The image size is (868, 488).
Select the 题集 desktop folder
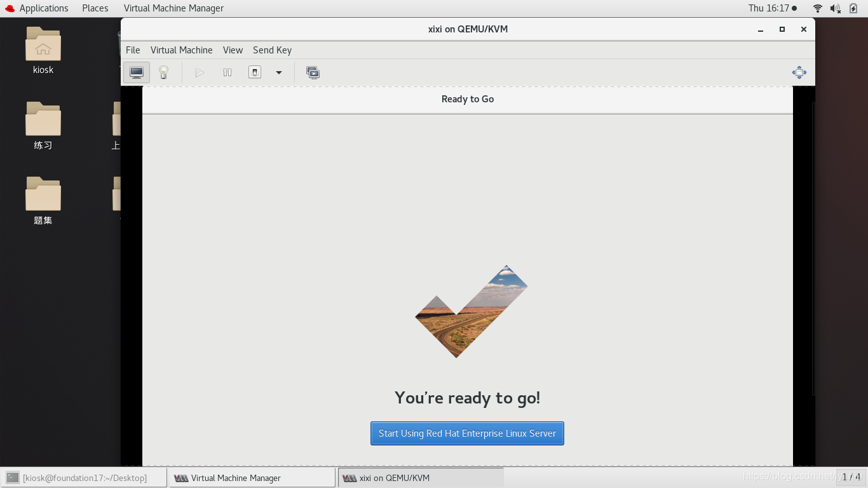coord(43,201)
